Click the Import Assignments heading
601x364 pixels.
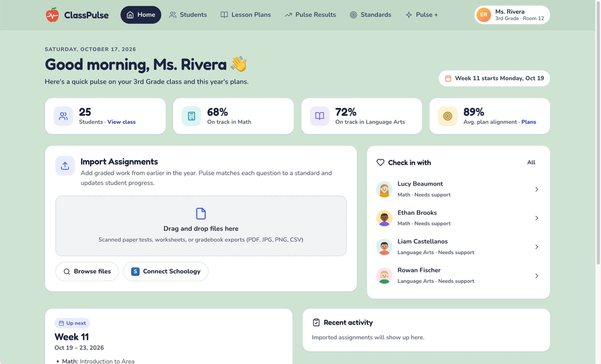click(x=119, y=162)
